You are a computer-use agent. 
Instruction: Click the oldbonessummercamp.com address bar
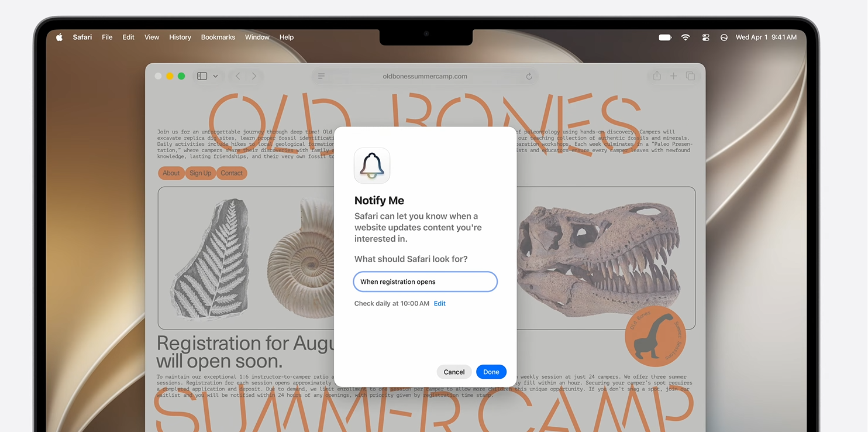click(x=425, y=76)
